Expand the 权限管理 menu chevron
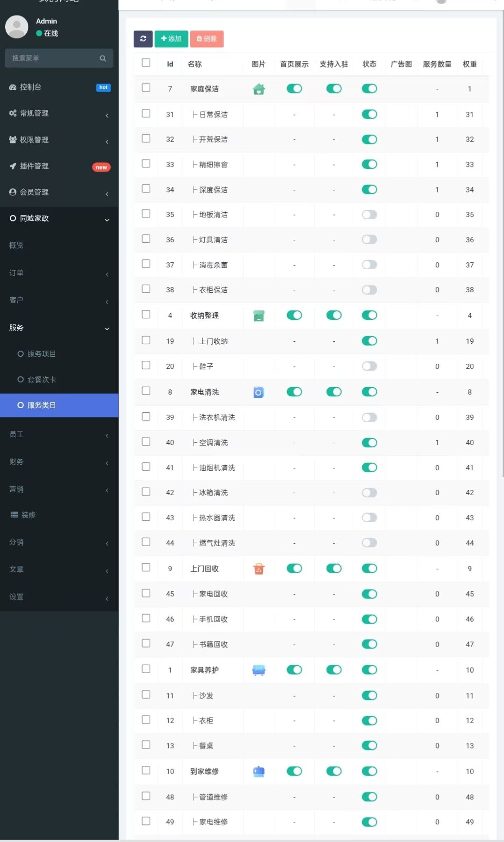 (x=107, y=142)
